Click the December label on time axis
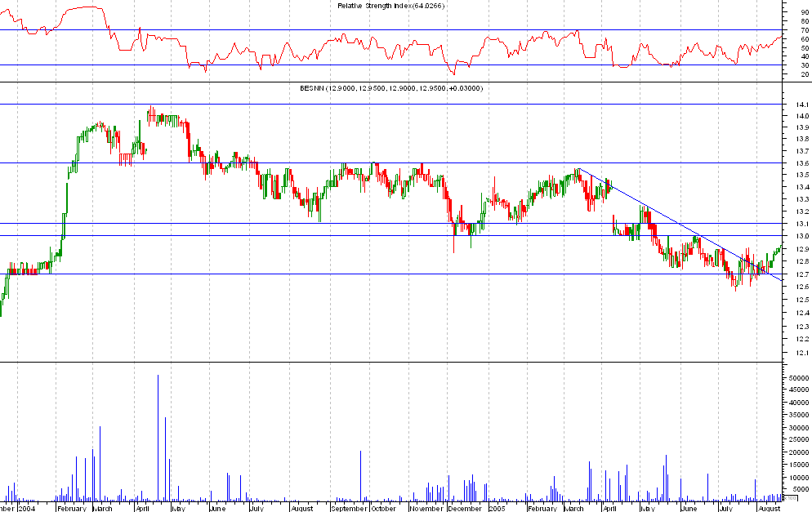The image size is (812, 512). [x=465, y=509]
